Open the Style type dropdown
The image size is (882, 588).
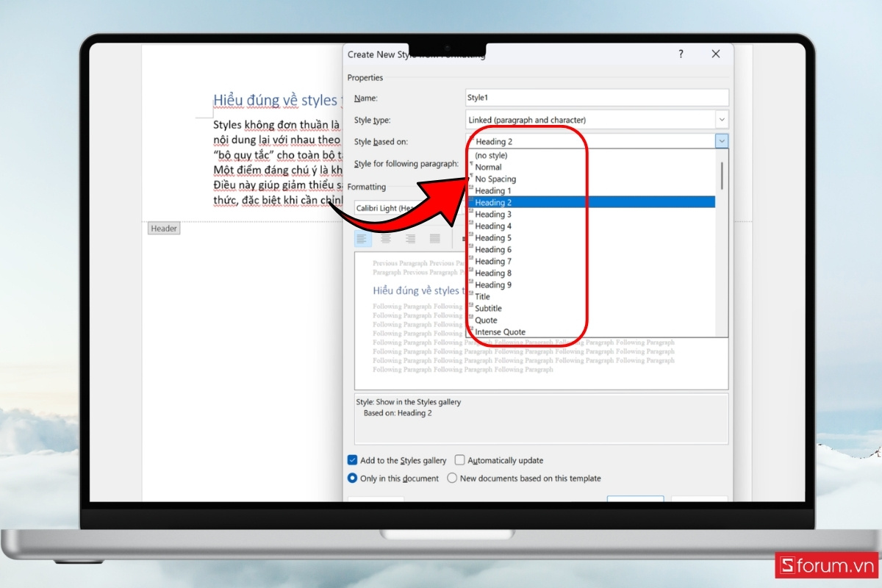tap(722, 120)
